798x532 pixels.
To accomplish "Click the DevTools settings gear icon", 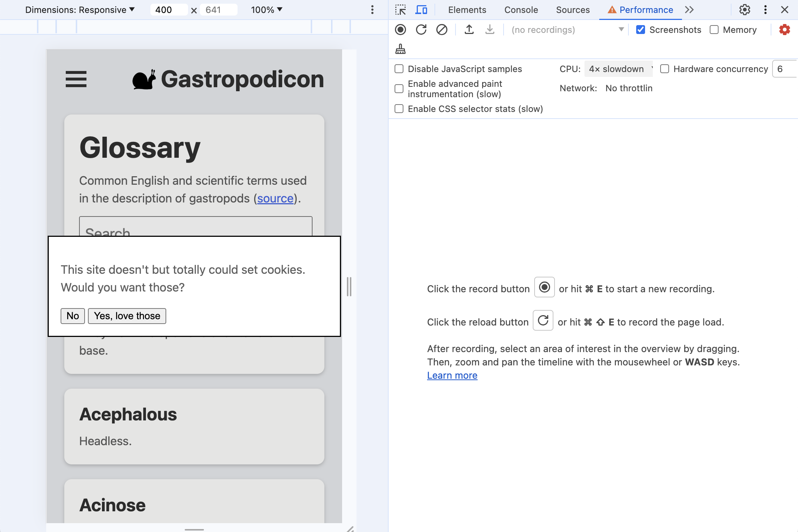I will click(x=744, y=10).
